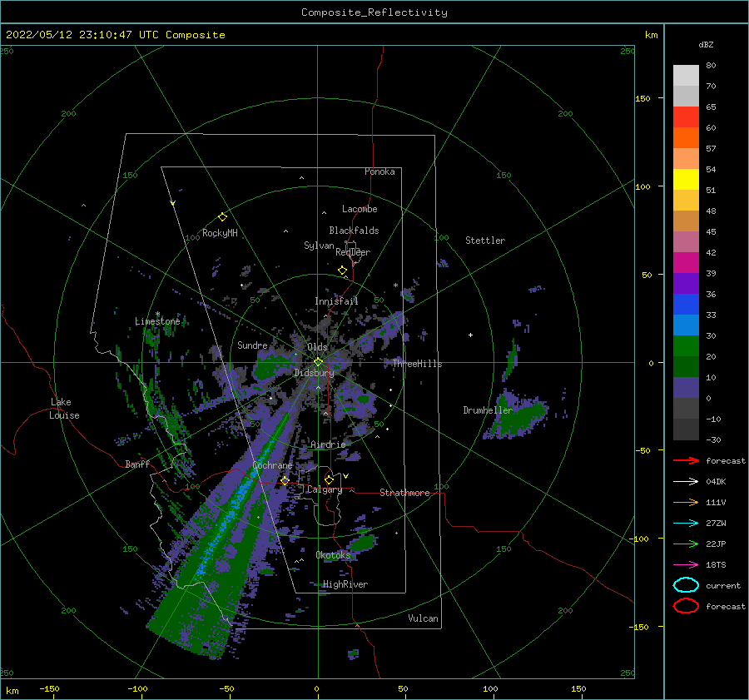Viewport: 749px width, 700px height.
Task: Click the red forecast arrow legend icon
Action: tap(686, 460)
